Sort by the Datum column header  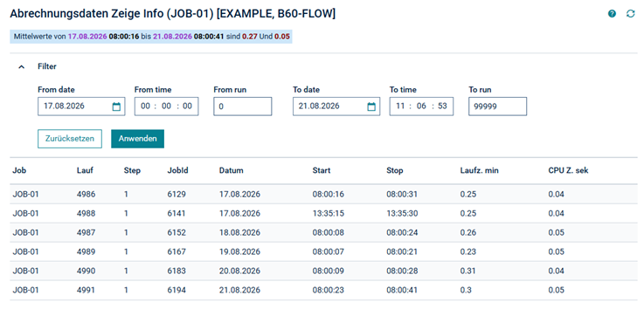click(x=232, y=170)
